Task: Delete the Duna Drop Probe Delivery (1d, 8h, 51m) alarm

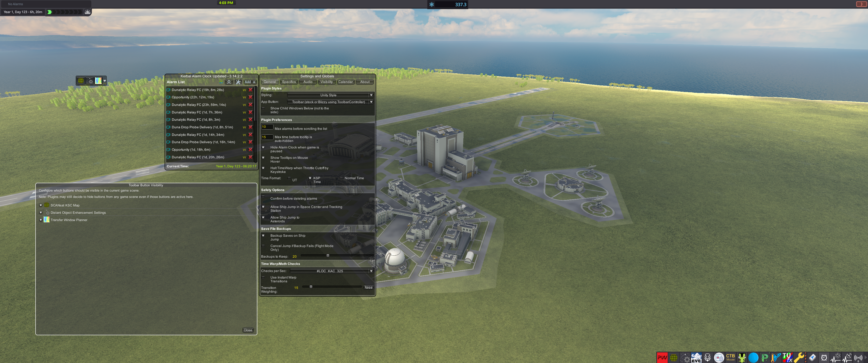Action: tap(250, 127)
